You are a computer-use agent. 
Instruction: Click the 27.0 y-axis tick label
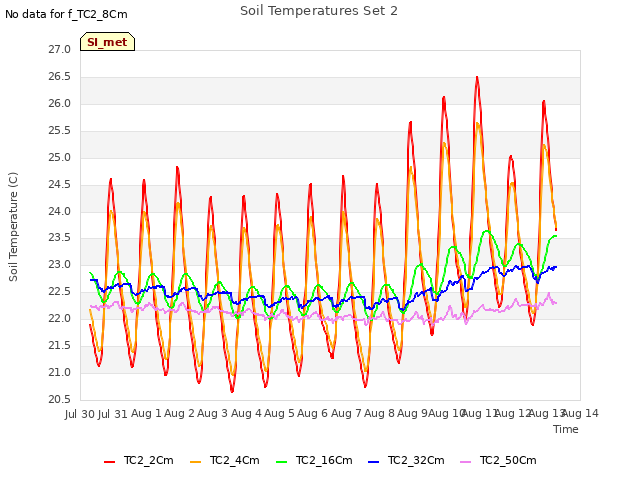coord(60,50)
